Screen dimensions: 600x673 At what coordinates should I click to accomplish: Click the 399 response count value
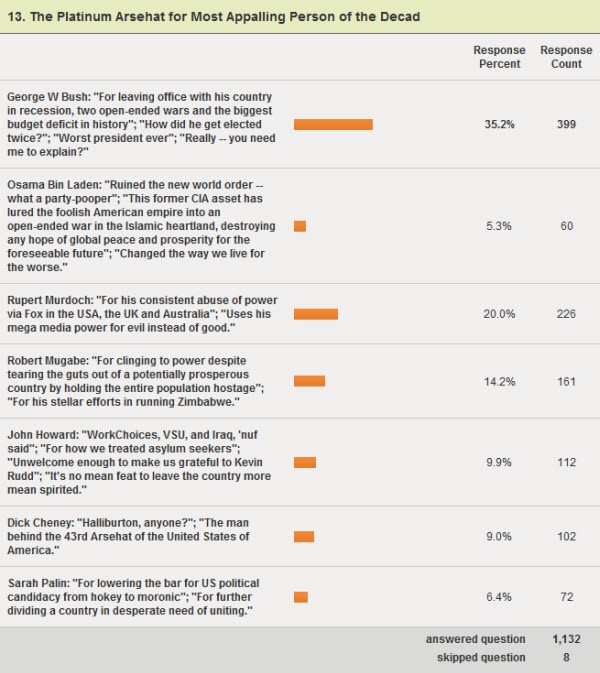[566, 125]
